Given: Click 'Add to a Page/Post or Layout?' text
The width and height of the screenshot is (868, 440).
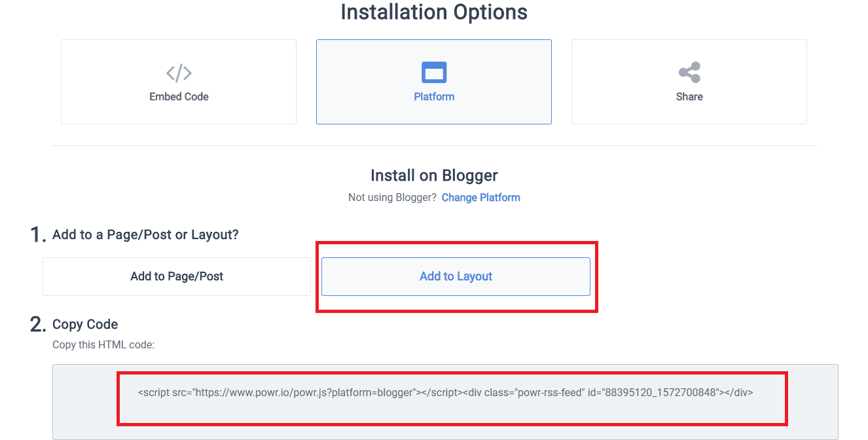Looking at the screenshot, I should click(145, 234).
